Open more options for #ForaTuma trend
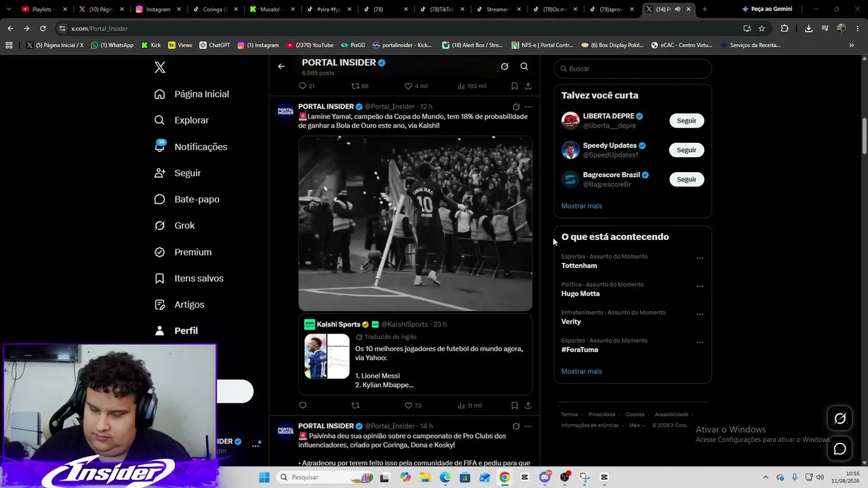Image resolution: width=868 pixels, height=488 pixels. click(700, 342)
